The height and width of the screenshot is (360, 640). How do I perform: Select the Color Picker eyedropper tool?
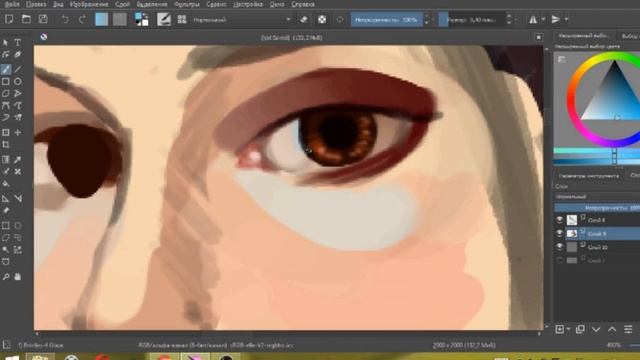18,160
